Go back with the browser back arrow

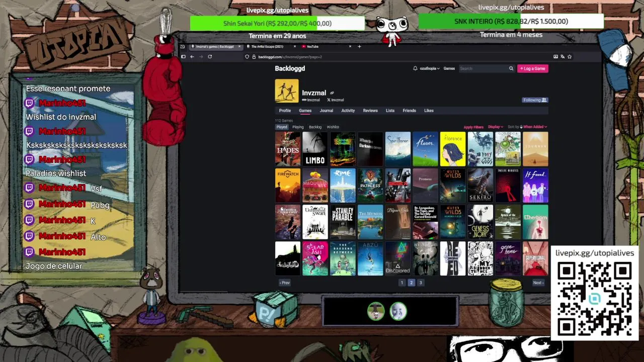tap(192, 57)
